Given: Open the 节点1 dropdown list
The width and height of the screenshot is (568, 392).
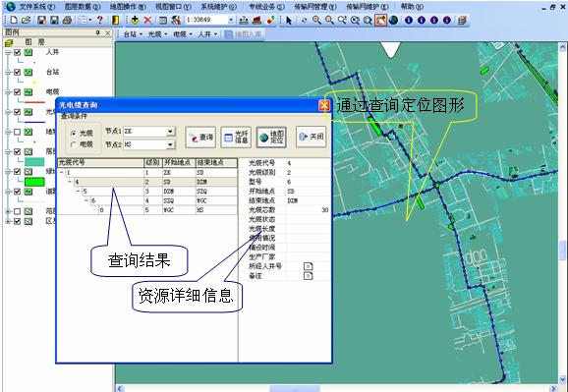Looking at the screenshot, I should [x=170, y=131].
